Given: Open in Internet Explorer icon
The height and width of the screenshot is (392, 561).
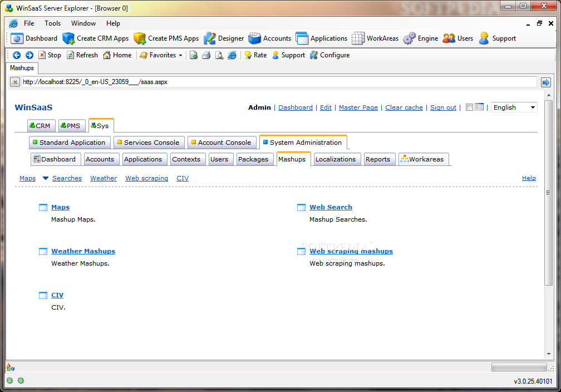Looking at the screenshot, I should (232, 55).
